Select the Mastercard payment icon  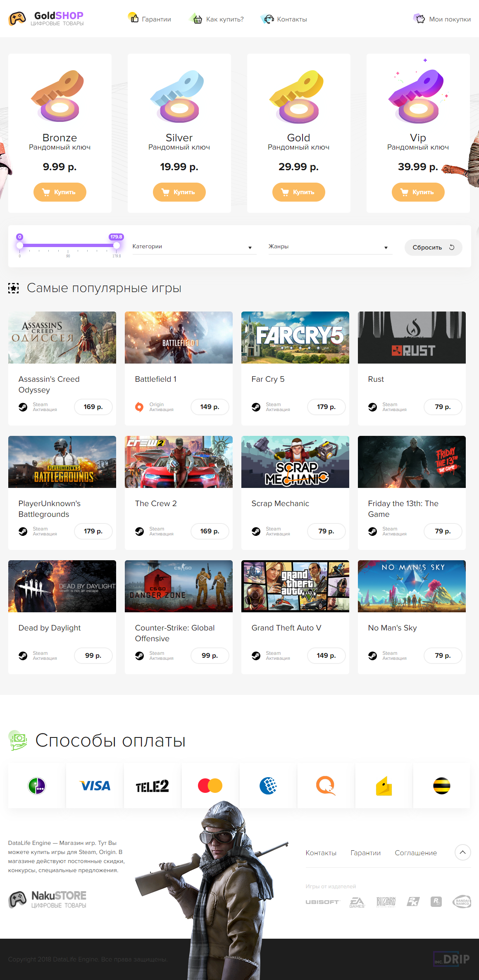pos(210,785)
